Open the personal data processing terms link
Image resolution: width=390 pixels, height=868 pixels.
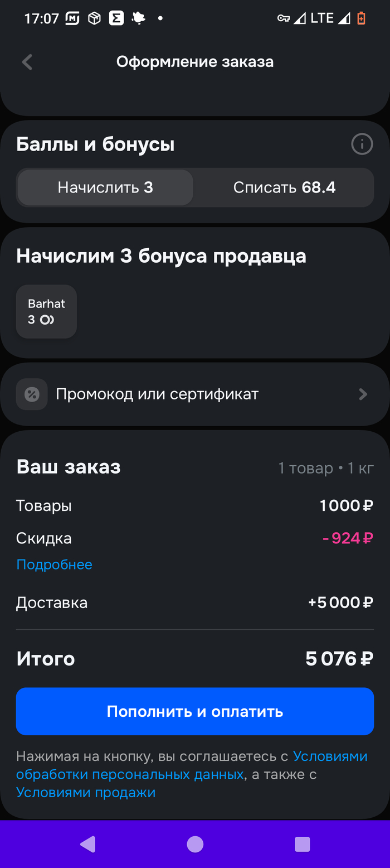coord(130,774)
